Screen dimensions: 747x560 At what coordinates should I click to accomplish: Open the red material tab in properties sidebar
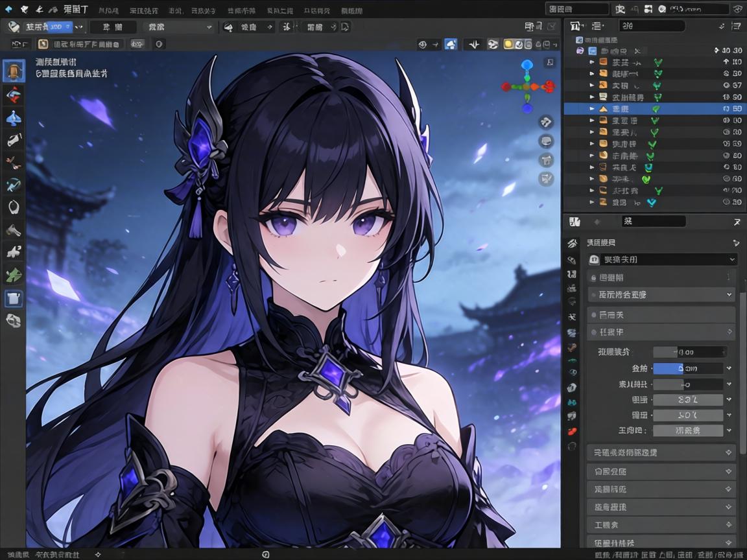pyautogui.click(x=572, y=430)
